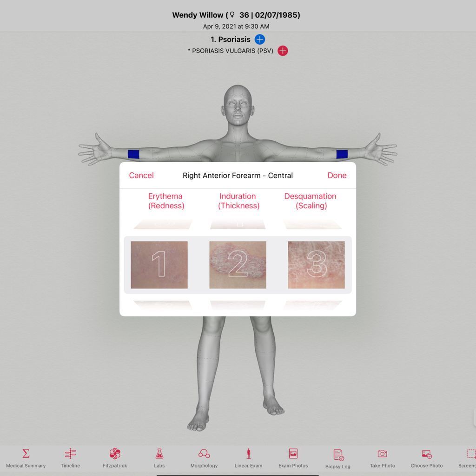Tap Right Anterior Forearm - Central title
The width and height of the screenshot is (476, 476).
(x=238, y=175)
